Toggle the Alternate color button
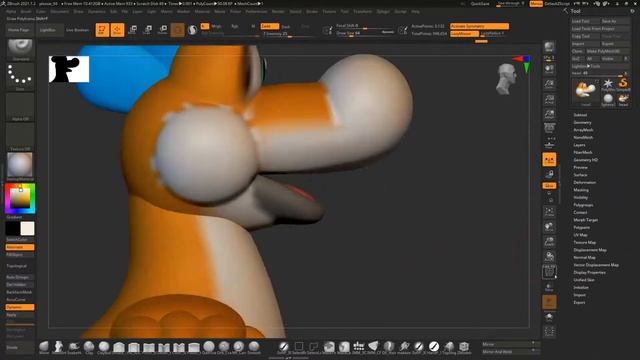 (20, 247)
